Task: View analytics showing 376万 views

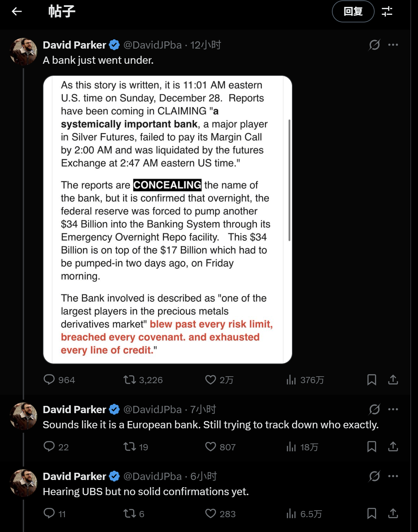Action: (x=291, y=380)
